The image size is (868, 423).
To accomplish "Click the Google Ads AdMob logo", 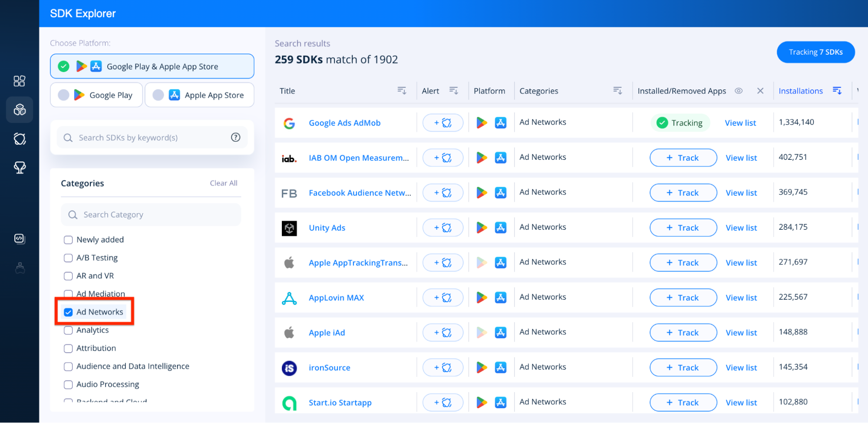I will click(x=289, y=123).
